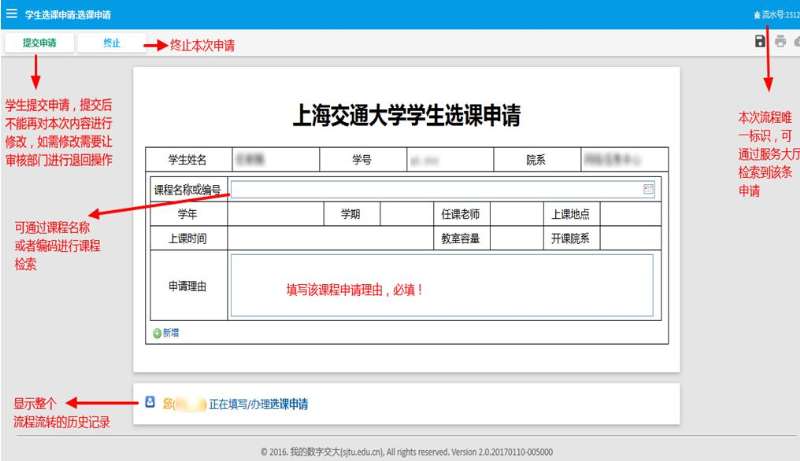Screen dimensions: 800x461
Task: Click the empty 开课院系 value cell
Action: [x=630, y=238]
